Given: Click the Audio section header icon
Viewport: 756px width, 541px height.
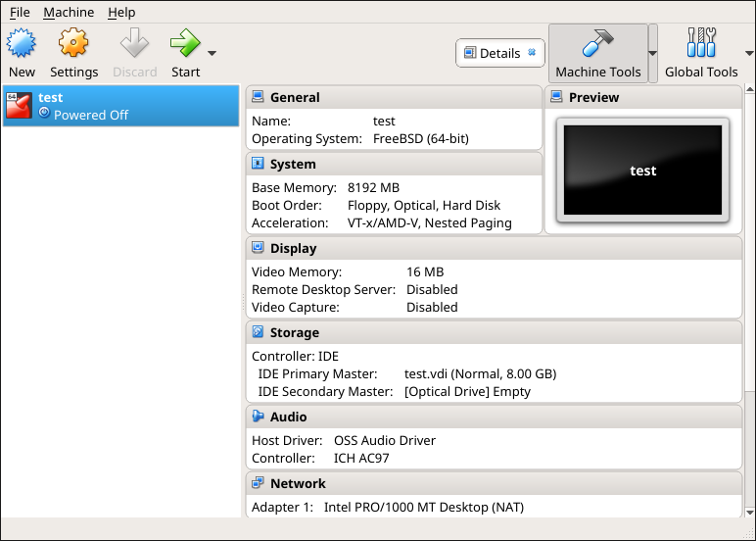Looking at the screenshot, I should coord(258,417).
